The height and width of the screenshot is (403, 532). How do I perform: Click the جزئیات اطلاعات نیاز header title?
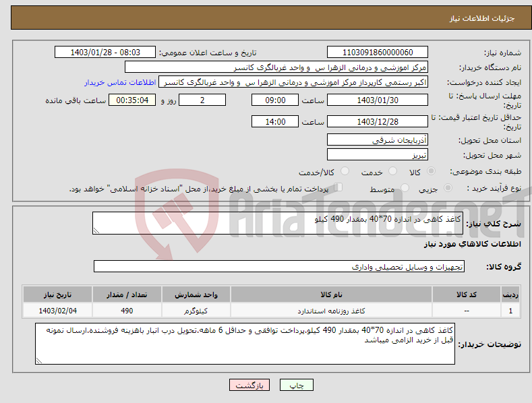[482, 18]
